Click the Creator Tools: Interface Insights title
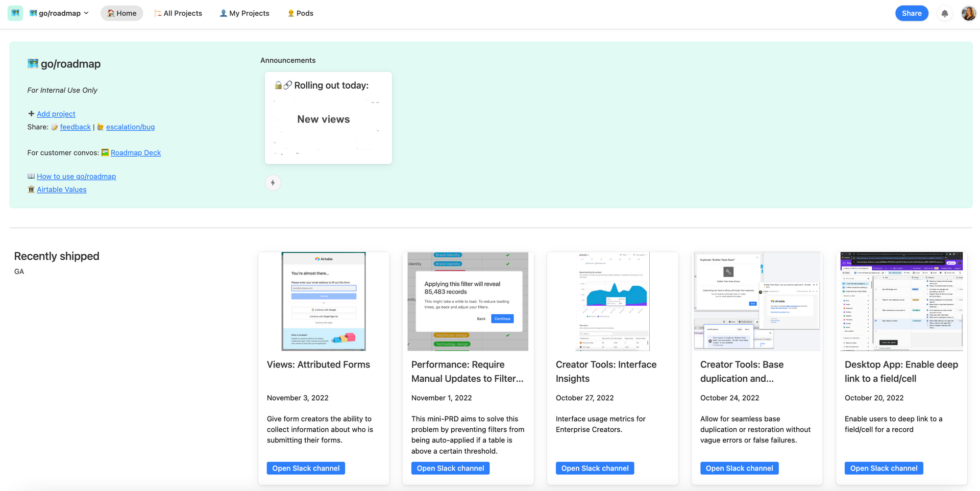980x491 pixels. (x=606, y=371)
